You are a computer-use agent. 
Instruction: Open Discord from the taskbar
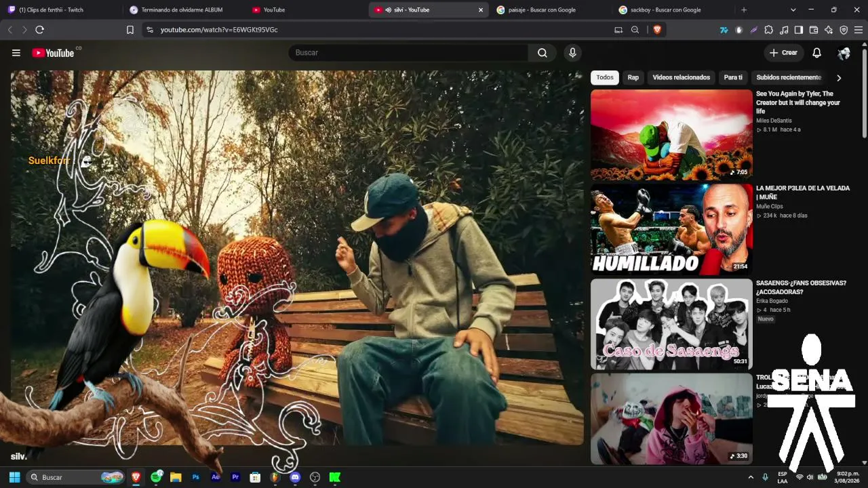[295, 477]
